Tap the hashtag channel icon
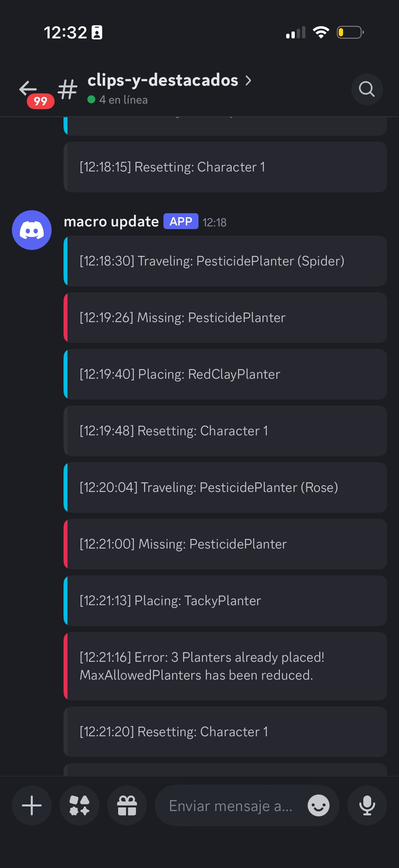 (x=68, y=89)
